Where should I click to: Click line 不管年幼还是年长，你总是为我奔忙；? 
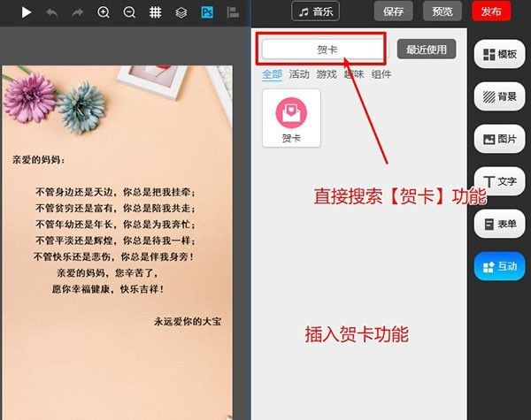pos(115,224)
